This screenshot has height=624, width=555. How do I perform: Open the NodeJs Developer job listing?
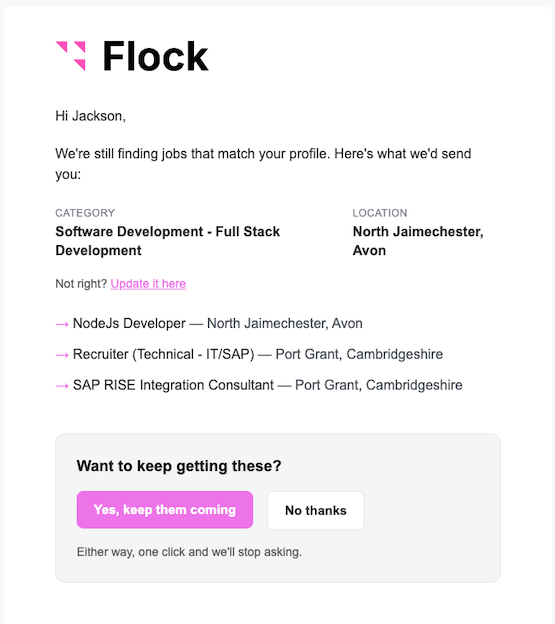click(218, 324)
